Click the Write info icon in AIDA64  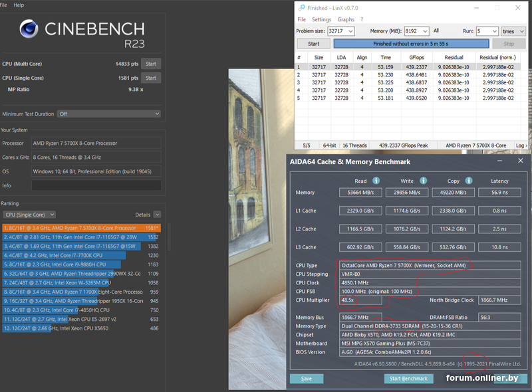[422, 180]
